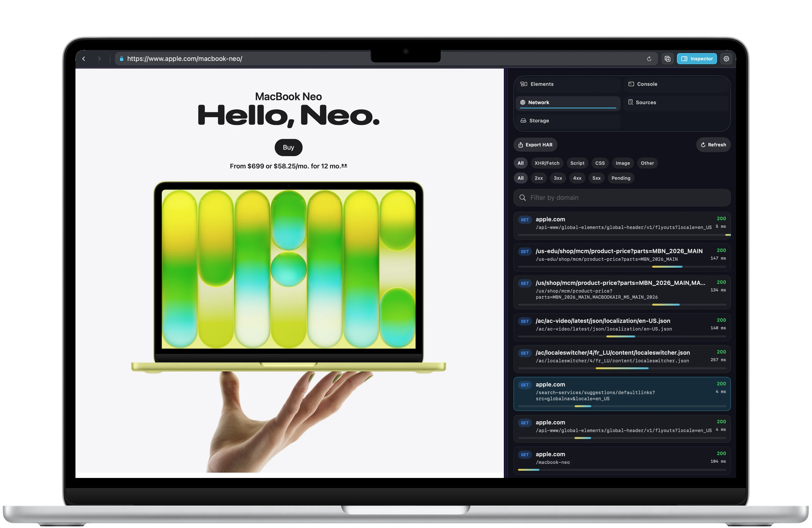Click the Filter by domain search field
This screenshot has height=528, width=812.
click(x=622, y=198)
